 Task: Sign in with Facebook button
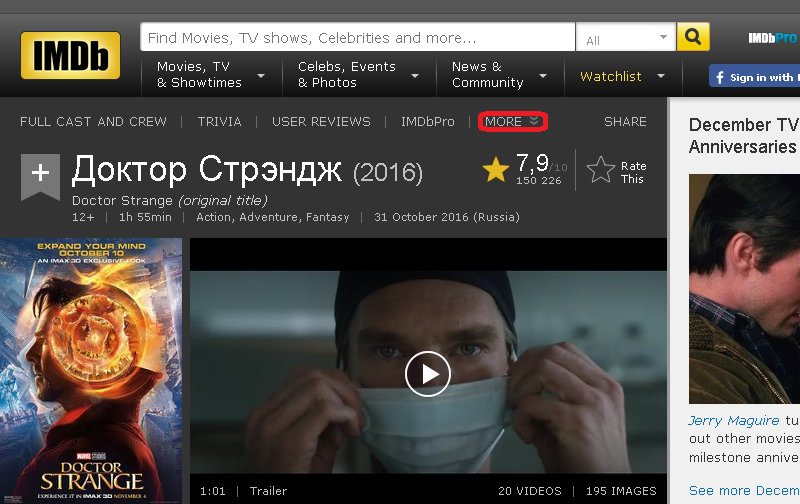(x=755, y=77)
